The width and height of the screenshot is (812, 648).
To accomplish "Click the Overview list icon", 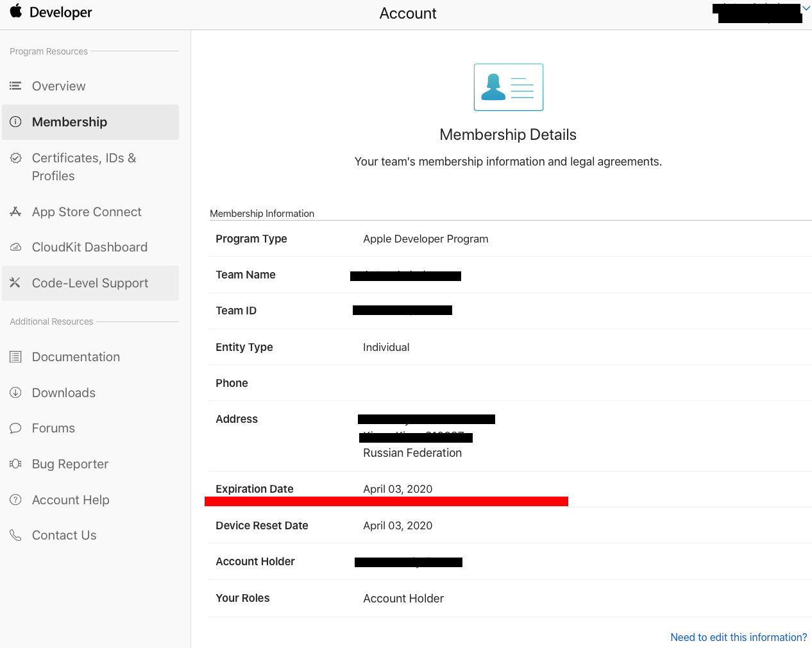I will coord(15,86).
